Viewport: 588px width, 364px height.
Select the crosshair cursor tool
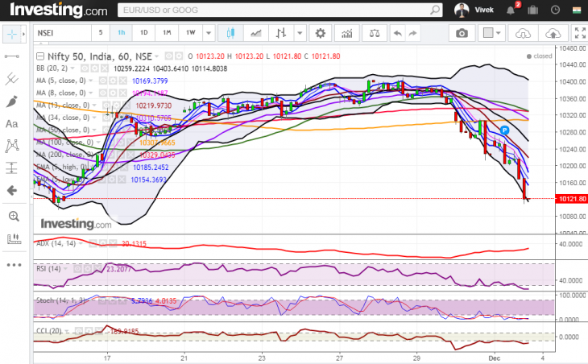point(12,34)
